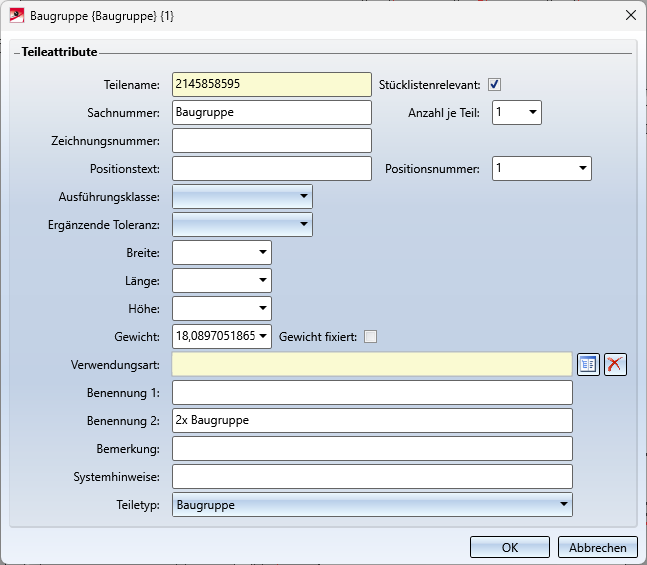Click the Abbrechen button
Viewport: 647px width, 565px height.
597,547
